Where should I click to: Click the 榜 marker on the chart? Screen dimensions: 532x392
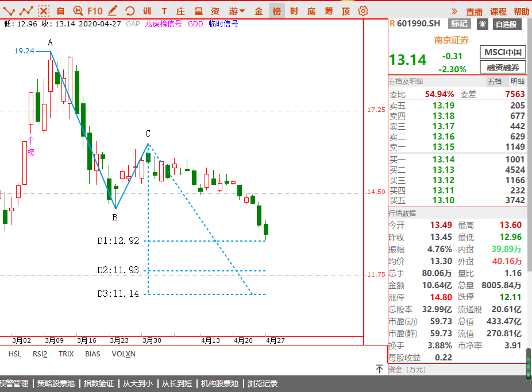[31, 152]
